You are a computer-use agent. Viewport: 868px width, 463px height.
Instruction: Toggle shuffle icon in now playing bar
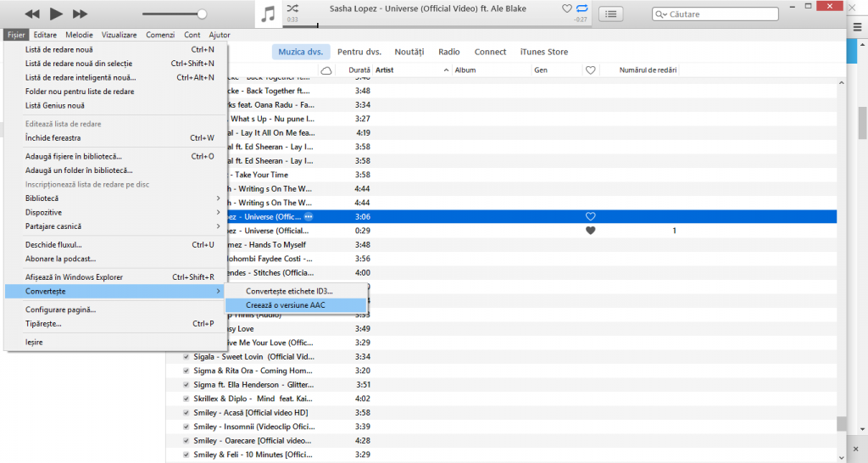[x=292, y=8]
